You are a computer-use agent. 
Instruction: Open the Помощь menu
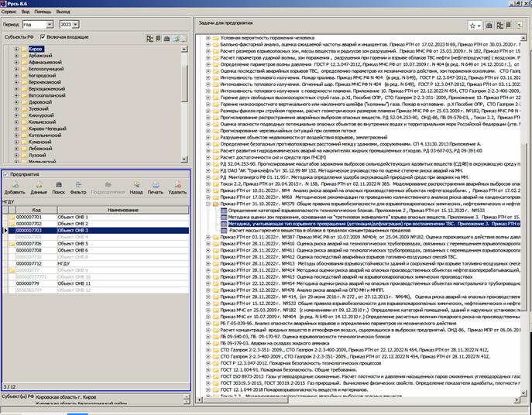coord(43,12)
